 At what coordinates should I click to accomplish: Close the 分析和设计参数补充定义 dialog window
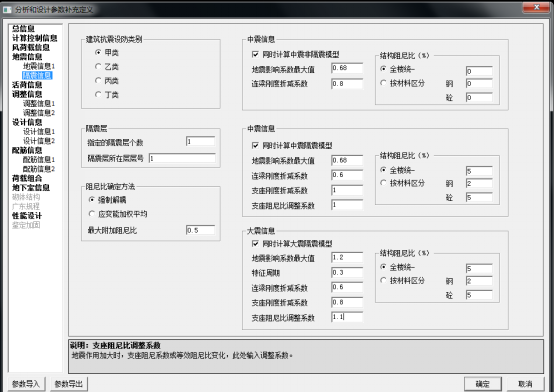536,7
